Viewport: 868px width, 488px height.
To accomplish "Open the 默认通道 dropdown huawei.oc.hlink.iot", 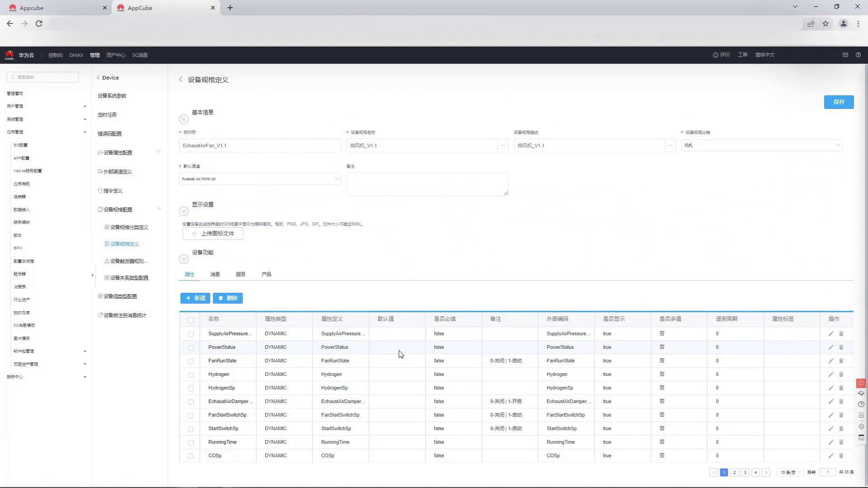I will point(260,179).
